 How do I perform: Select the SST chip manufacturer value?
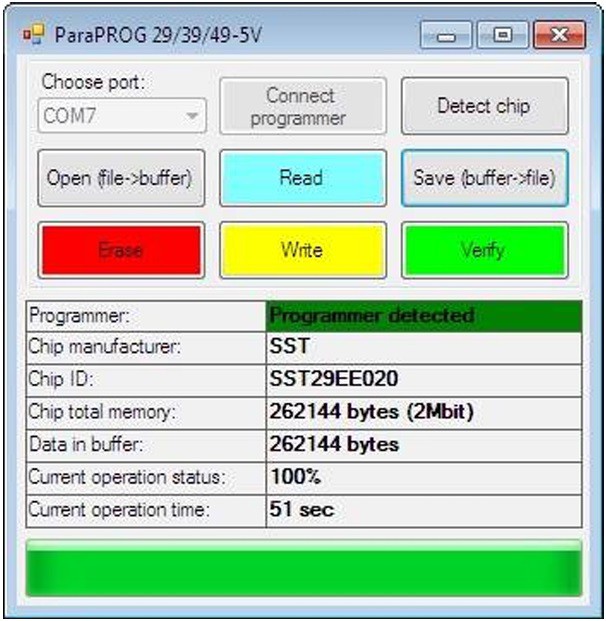[x=423, y=348]
